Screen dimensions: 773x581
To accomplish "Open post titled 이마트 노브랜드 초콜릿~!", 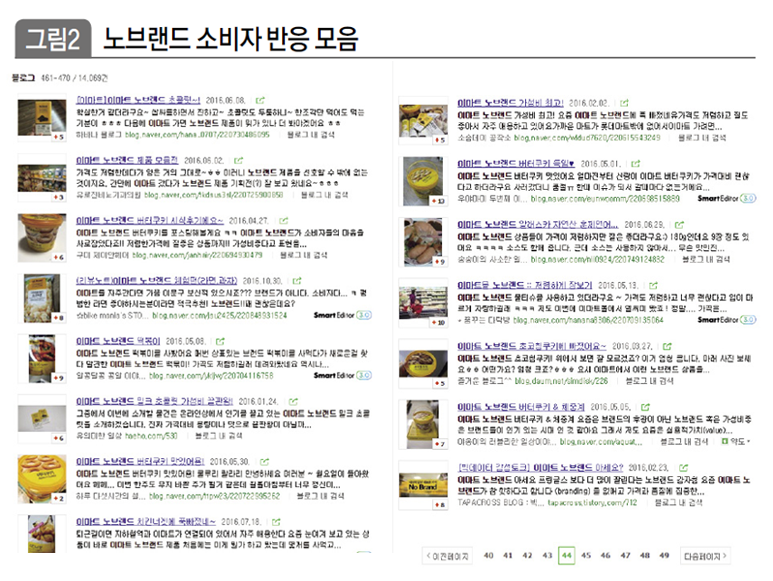I will (x=139, y=100).
